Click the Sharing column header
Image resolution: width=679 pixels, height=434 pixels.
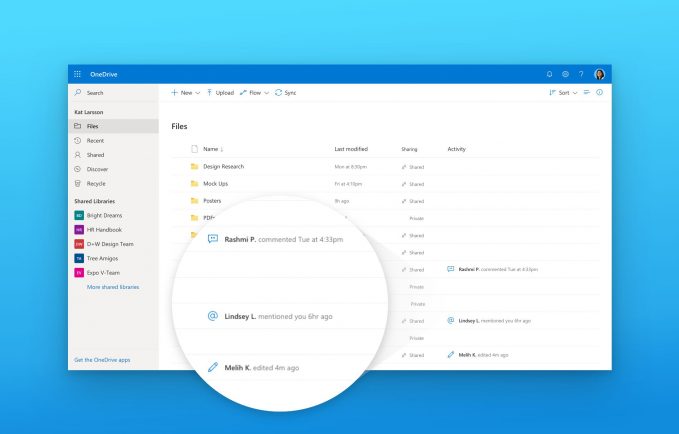pyautogui.click(x=409, y=149)
